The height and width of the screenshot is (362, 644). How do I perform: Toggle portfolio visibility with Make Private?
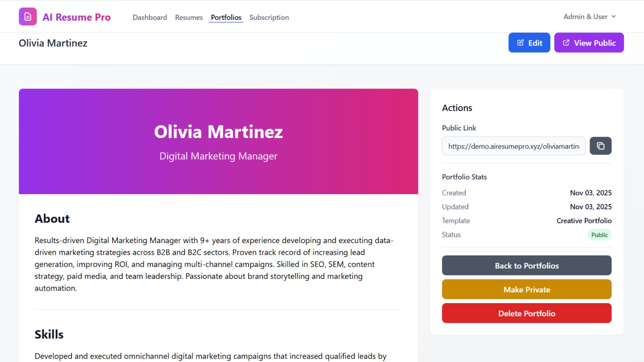527,289
